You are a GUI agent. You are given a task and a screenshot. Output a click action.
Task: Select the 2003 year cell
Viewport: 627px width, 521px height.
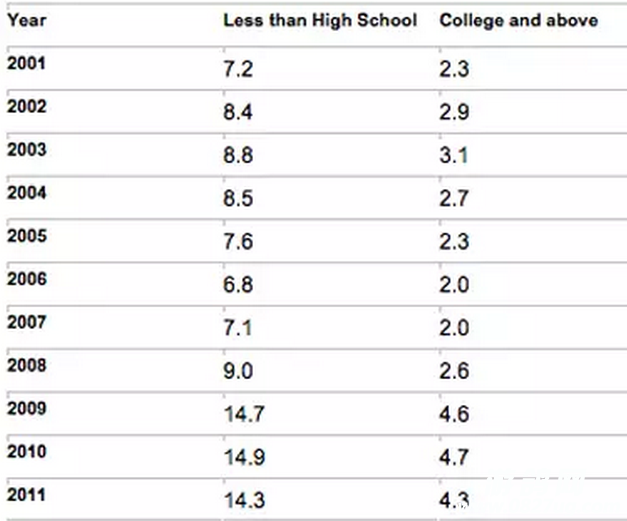[x=27, y=150]
